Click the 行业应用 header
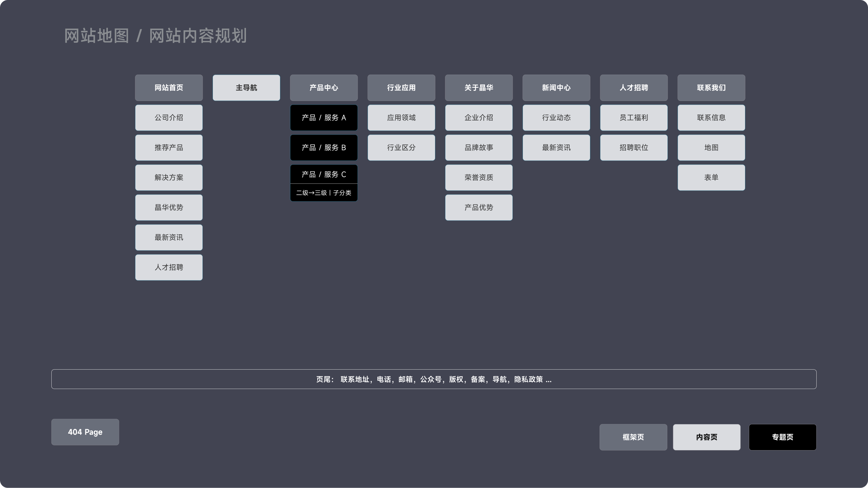This screenshot has width=868, height=488. 401,88
